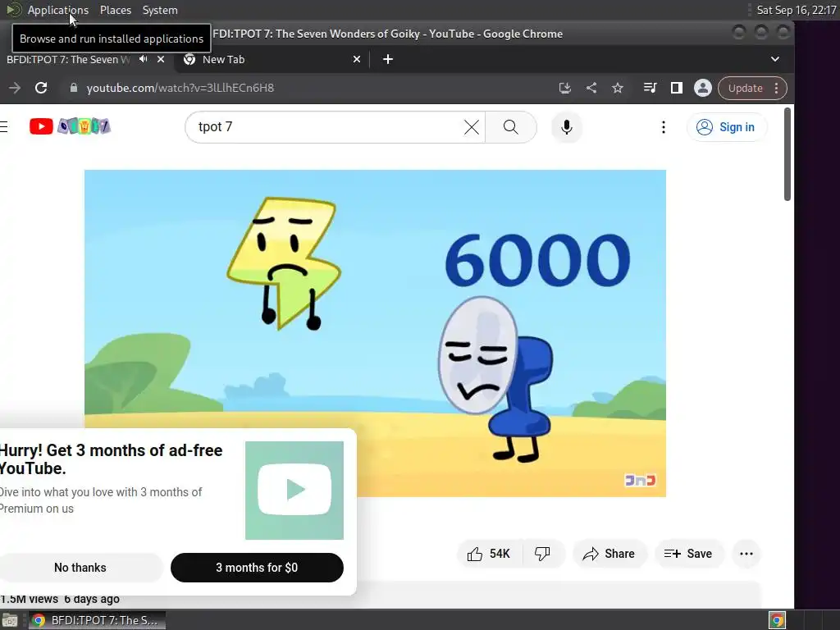Click the Sign in button

point(727,127)
